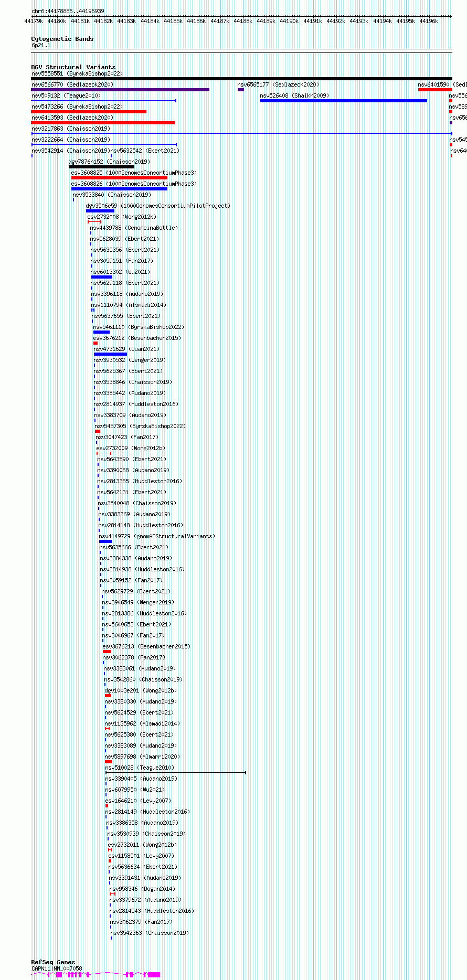
Task: Select the purple bar for nsv6566770
Action: coord(120,90)
